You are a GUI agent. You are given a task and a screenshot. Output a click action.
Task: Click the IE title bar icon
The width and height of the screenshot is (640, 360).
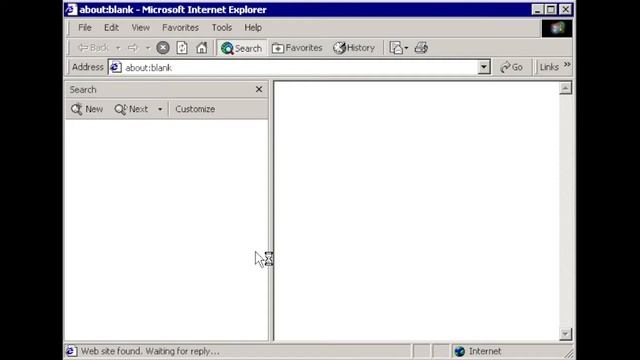pyautogui.click(x=71, y=9)
